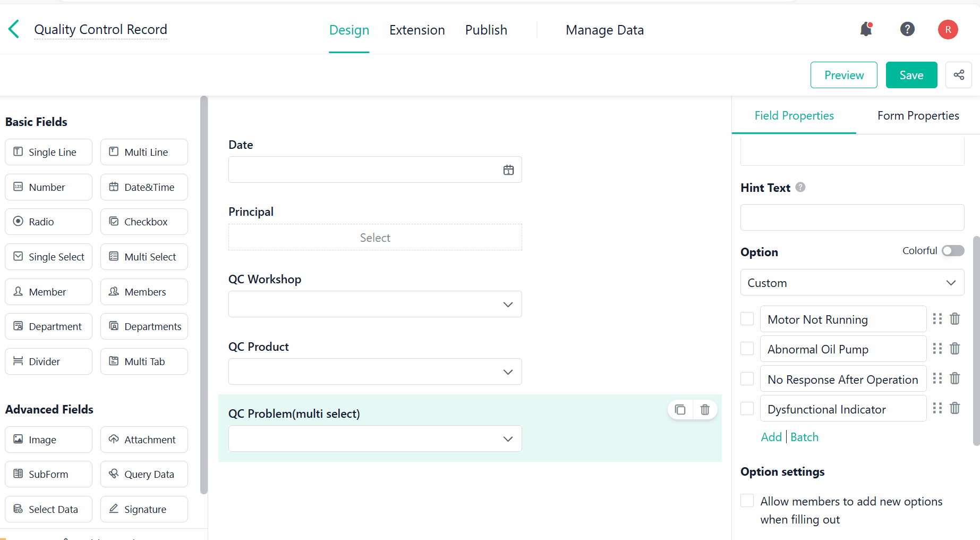Click the Hint Text input box

852,217
